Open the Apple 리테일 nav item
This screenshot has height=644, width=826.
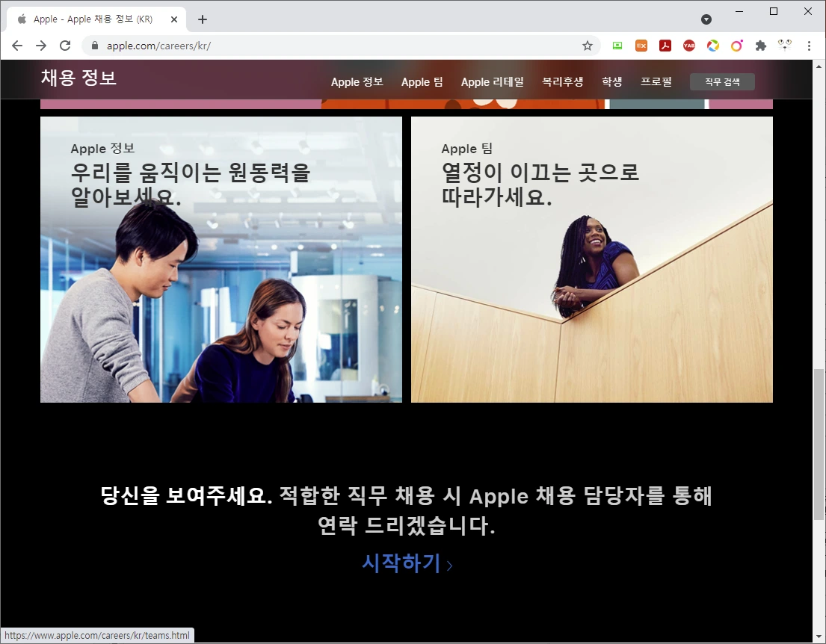pos(493,81)
